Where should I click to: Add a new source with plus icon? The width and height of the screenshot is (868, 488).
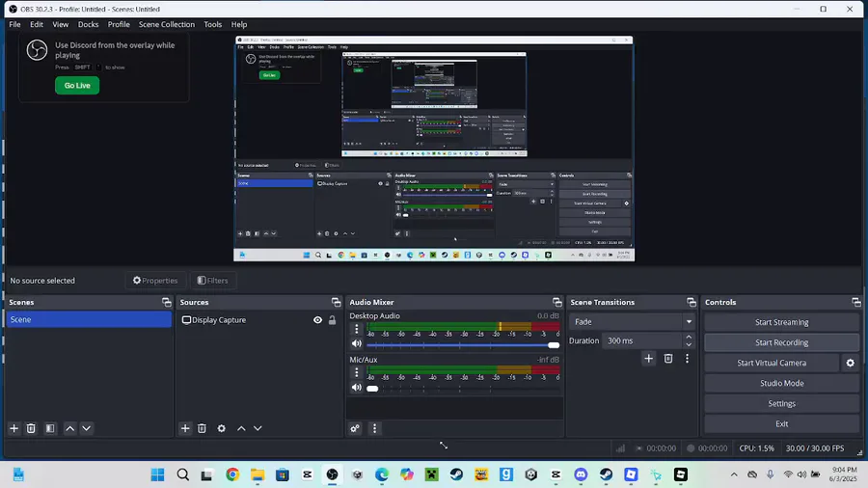pos(185,428)
